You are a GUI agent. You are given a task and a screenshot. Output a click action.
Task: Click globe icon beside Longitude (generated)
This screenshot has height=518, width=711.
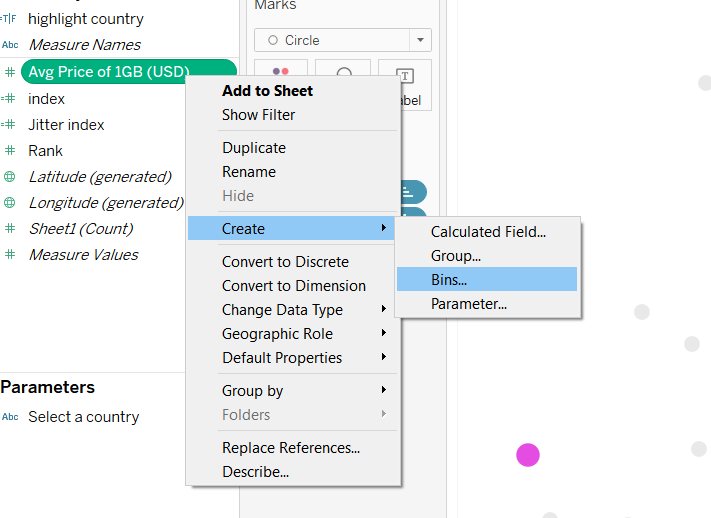click(10, 203)
